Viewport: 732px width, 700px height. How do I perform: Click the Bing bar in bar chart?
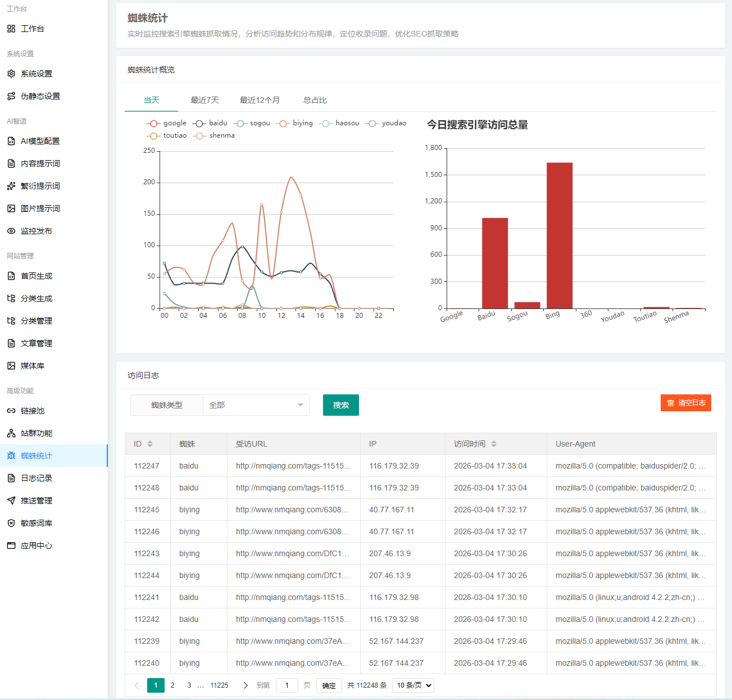pos(560,235)
